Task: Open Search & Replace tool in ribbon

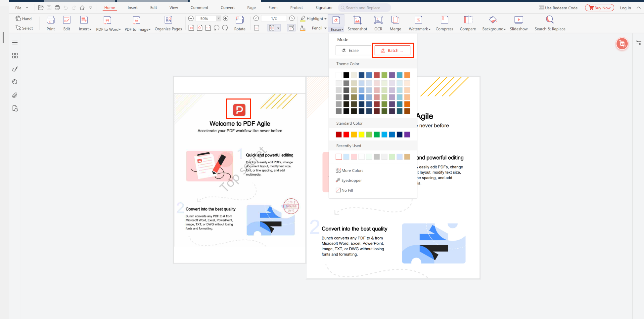Action: click(x=550, y=23)
